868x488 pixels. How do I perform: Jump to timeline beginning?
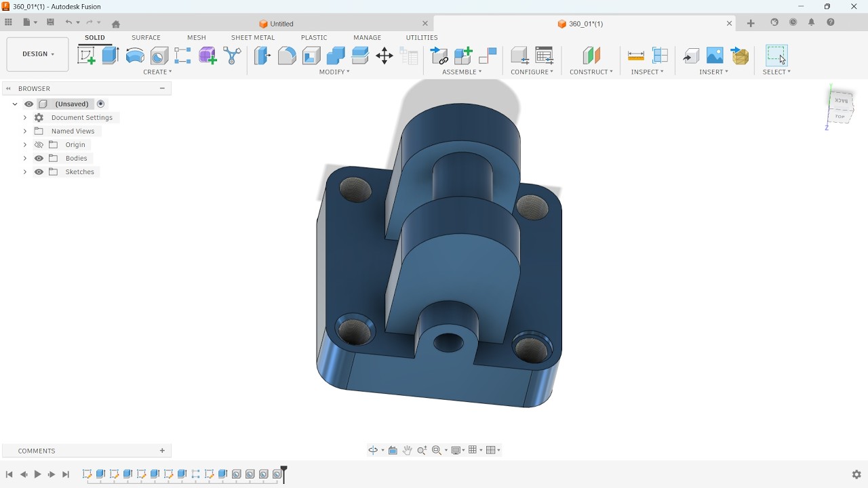[x=9, y=474]
